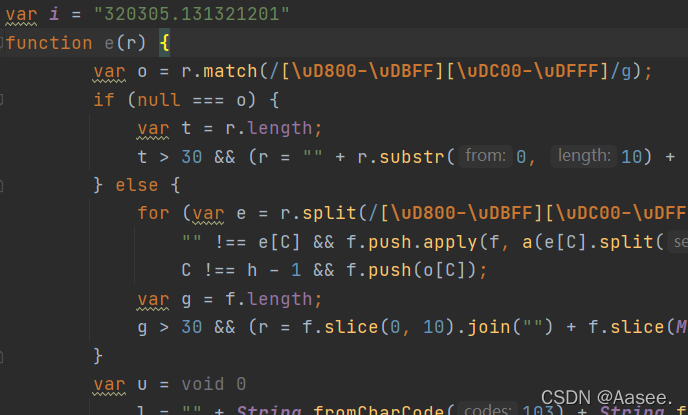
Task: Click the 30 in the t > 30 line
Action: [192, 157]
